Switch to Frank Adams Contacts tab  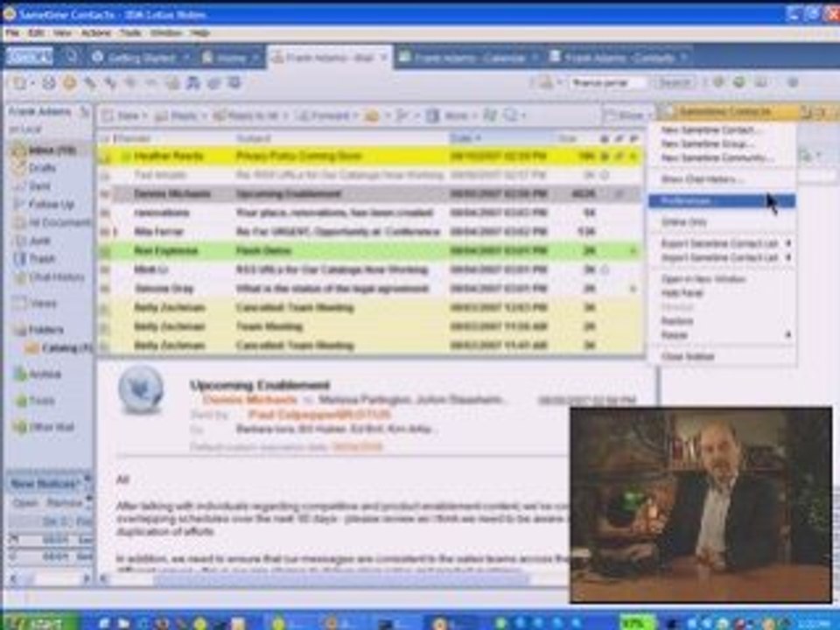(618, 58)
